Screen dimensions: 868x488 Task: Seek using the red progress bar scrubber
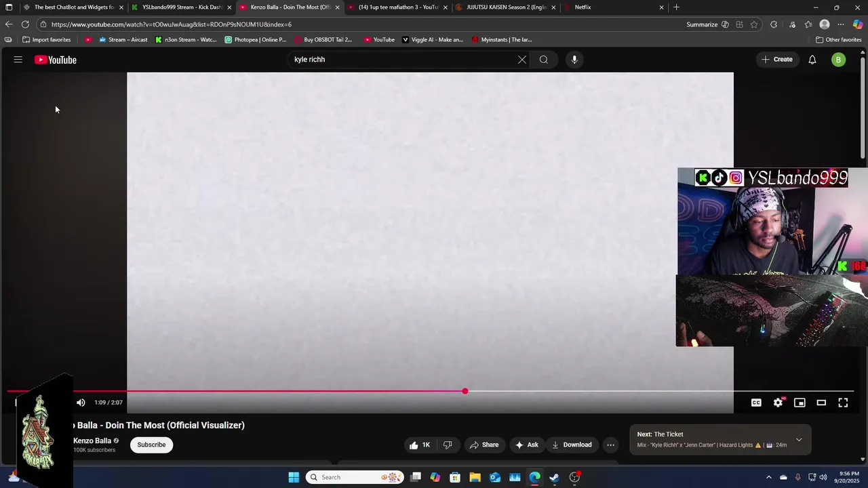tap(465, 391)
